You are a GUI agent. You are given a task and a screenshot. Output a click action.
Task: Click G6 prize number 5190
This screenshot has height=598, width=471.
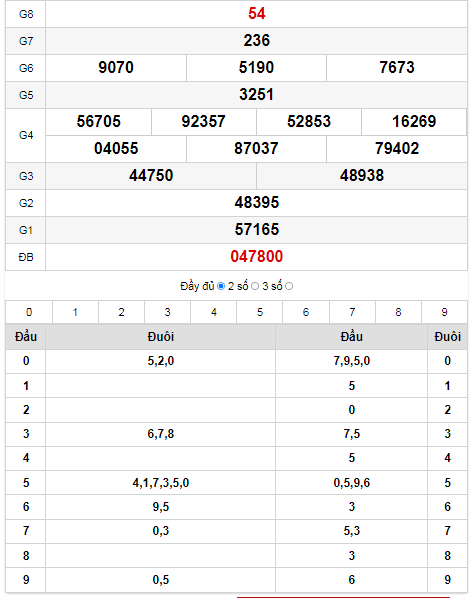point(256,68)
